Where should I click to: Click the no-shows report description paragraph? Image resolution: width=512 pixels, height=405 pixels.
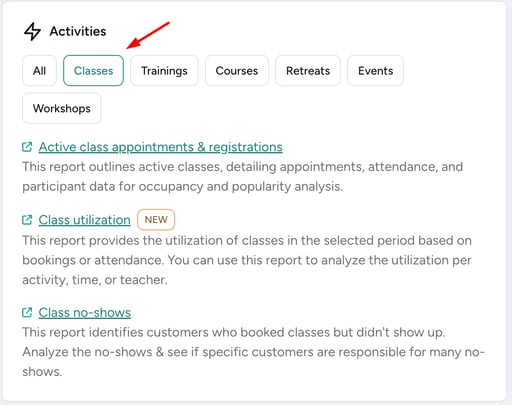click(253, 352)
